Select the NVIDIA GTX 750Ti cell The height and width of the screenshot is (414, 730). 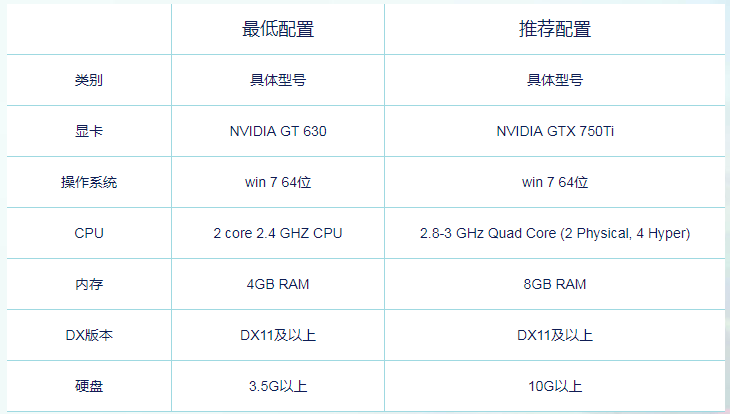pos(555,131)
